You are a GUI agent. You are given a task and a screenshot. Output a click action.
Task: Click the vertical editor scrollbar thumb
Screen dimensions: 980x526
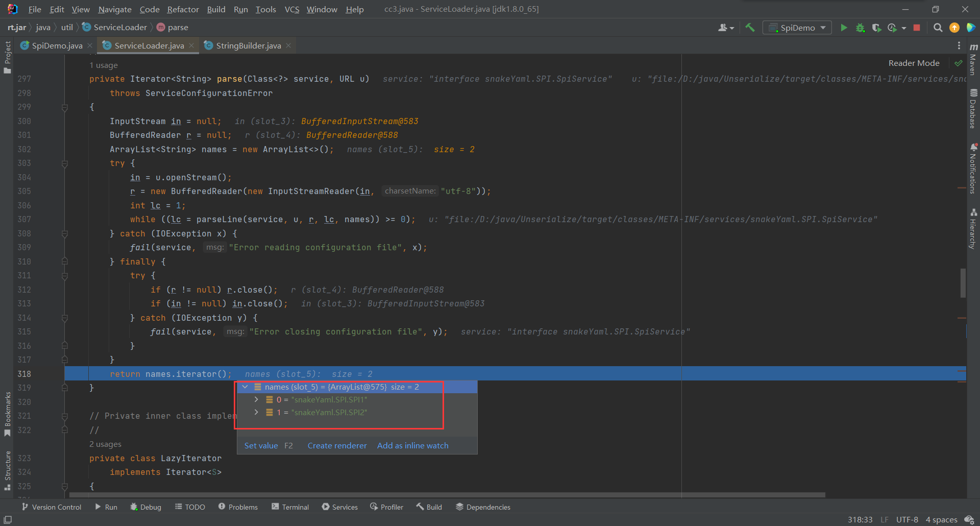[x=963, y=282]
